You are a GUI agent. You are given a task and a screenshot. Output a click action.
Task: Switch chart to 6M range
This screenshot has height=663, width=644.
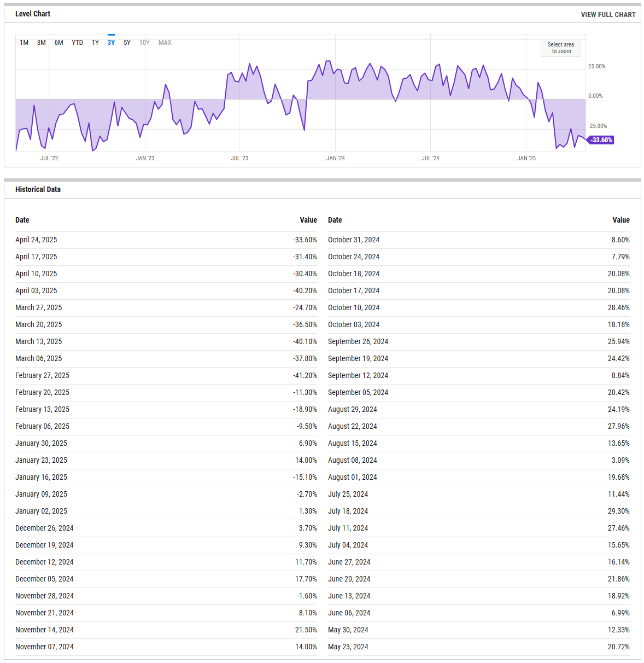[59, 43]
